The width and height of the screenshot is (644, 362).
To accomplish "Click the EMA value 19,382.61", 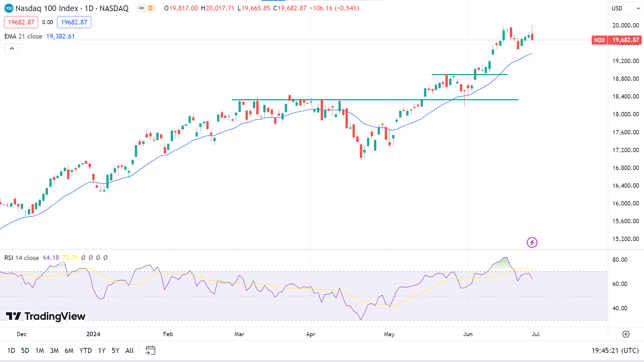I will (60, 36).
